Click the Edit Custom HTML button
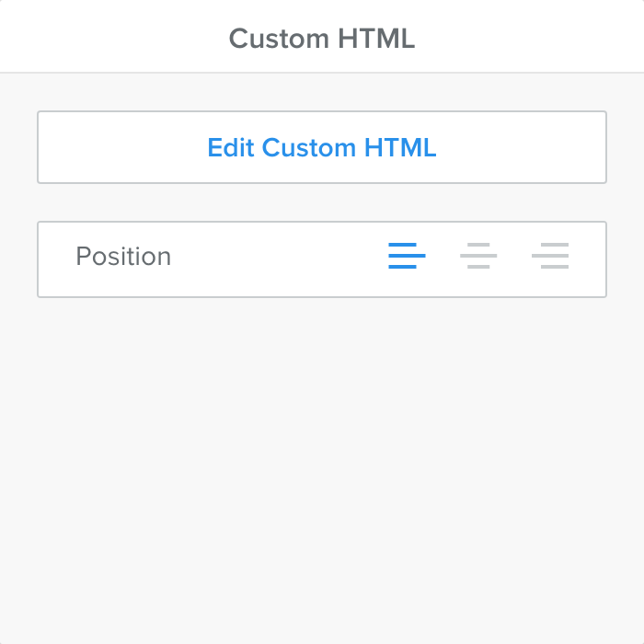 (322, 147)
